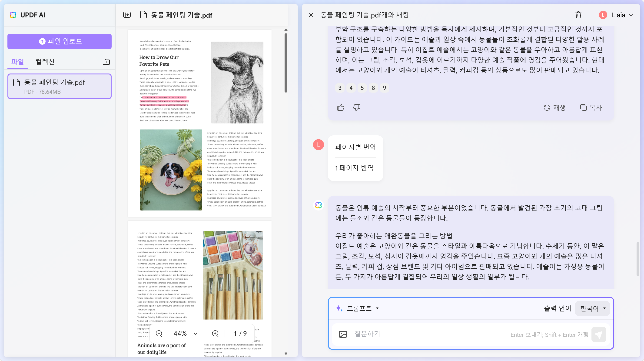Dislike the AI response with thumbs down
The image size is (644, 361).
(357, 107)
